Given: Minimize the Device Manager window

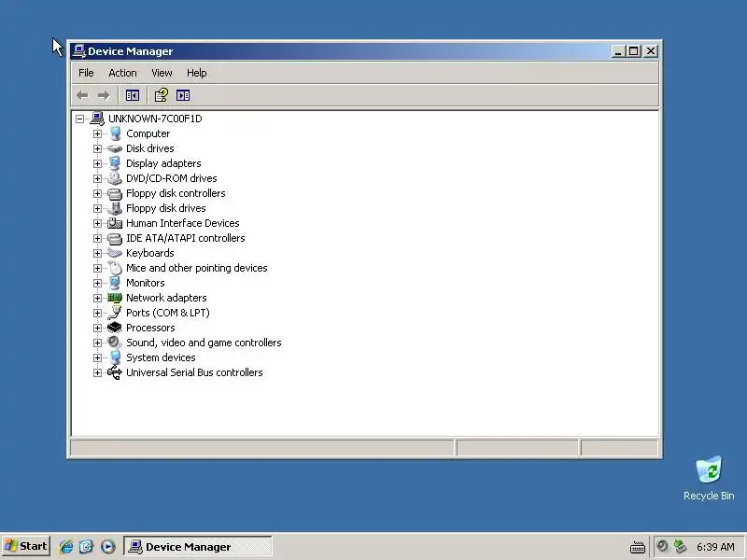Looking at the screenshot, I should point(618,51).
